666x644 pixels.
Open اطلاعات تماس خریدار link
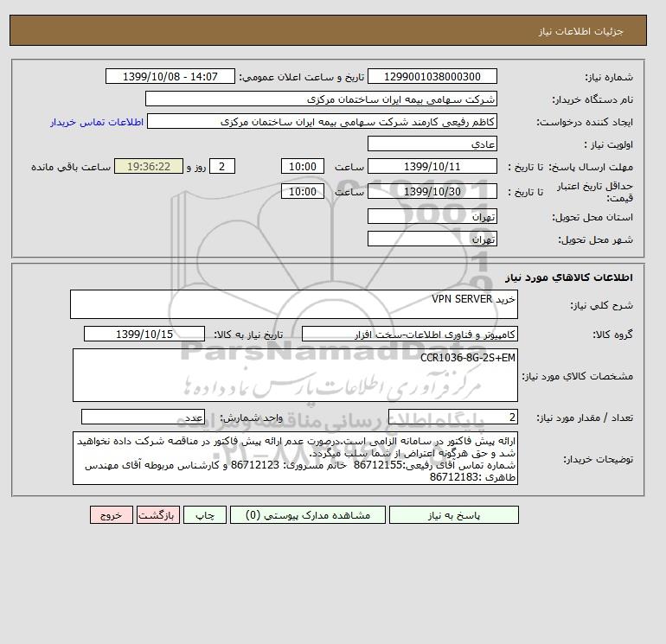pos(96,122)
